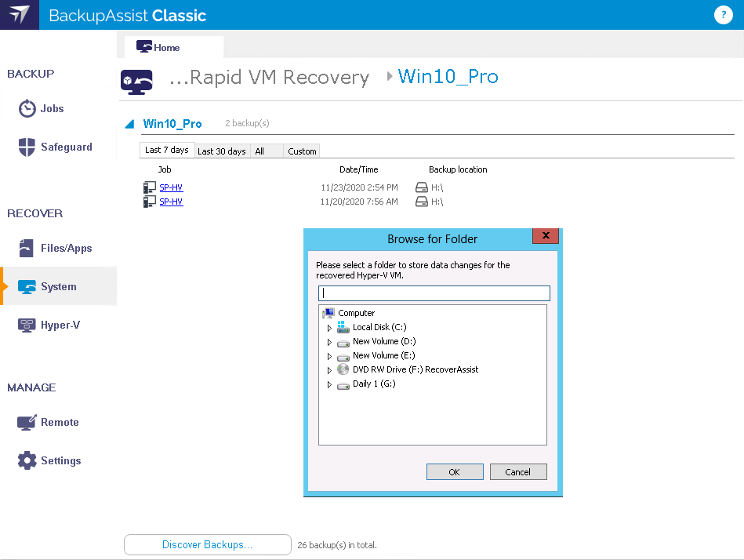Image resolution: width=744 pixels, height=560 pixels.
Task: Click the Remote management icon
Action: pos(27,423)
